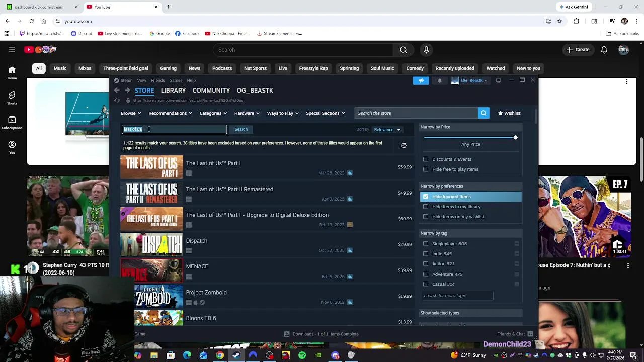Open the Steam View menu
Image resolution: width=644 pixels, height=362 pixels.
click(x=142, y=80)
